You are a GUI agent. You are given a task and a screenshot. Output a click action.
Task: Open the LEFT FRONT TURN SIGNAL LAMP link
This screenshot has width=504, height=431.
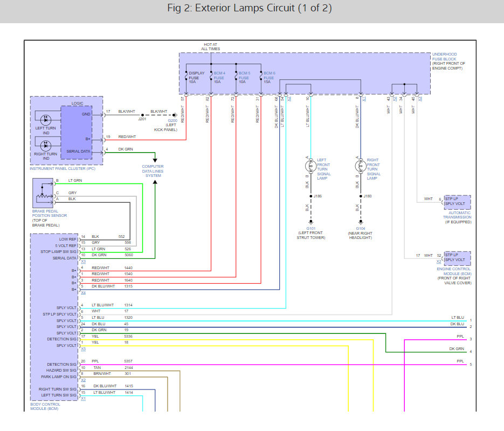[x=323, y=169]
